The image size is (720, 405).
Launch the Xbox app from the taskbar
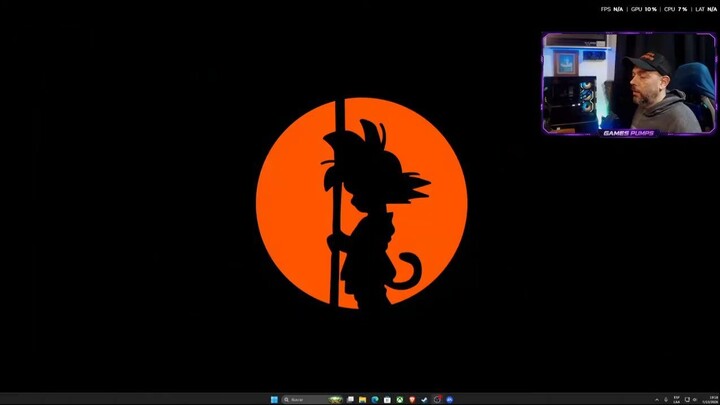pyautogui.click(x=400, y=399)
